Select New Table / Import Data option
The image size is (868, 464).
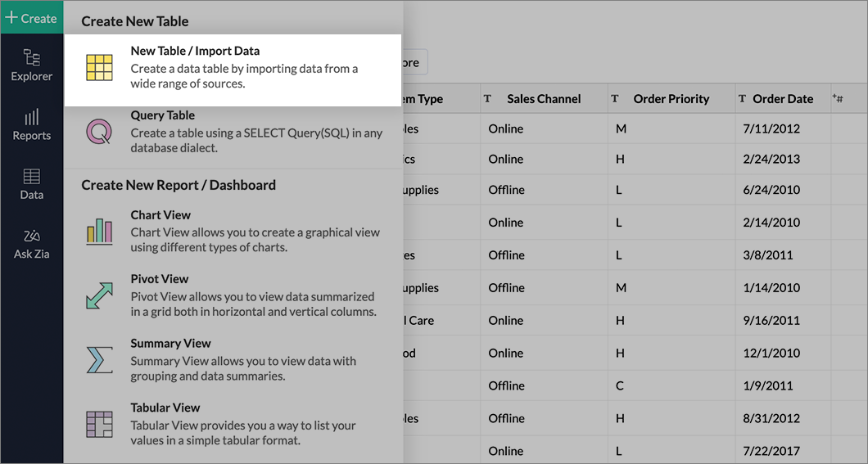point(195,52)
